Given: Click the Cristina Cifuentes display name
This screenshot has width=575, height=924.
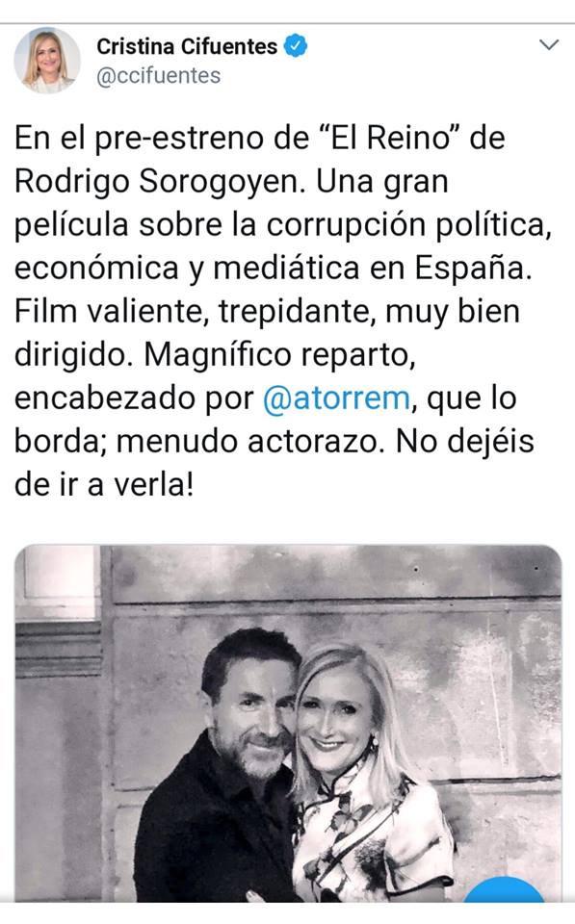Looking at the screenshot, I should click(187, 46).
